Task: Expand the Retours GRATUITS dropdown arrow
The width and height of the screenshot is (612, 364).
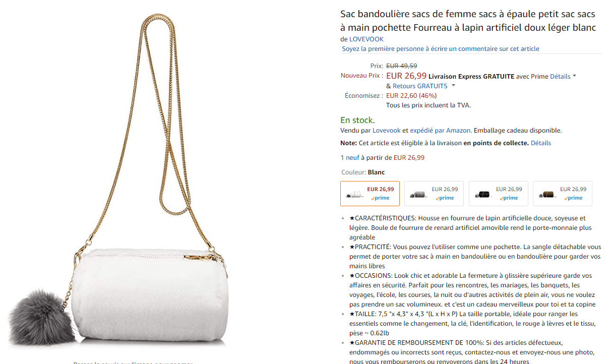Action: pos(453,86)
